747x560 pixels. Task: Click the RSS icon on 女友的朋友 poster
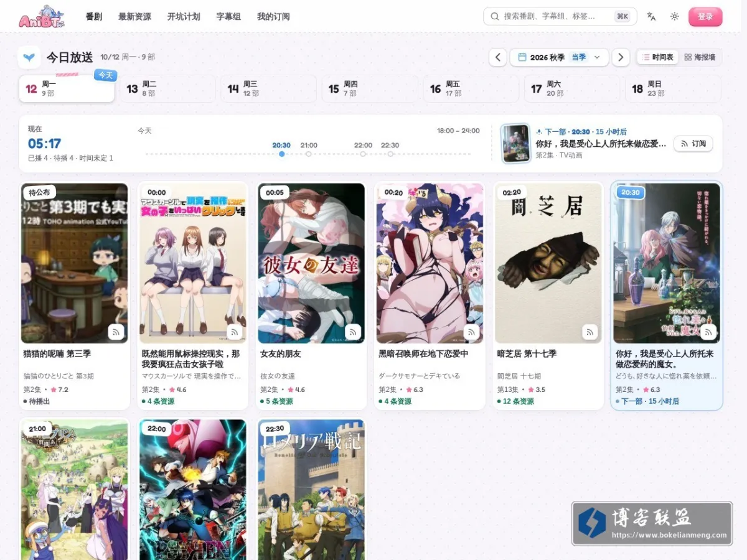pyautogui.click(x=353, y=332)
